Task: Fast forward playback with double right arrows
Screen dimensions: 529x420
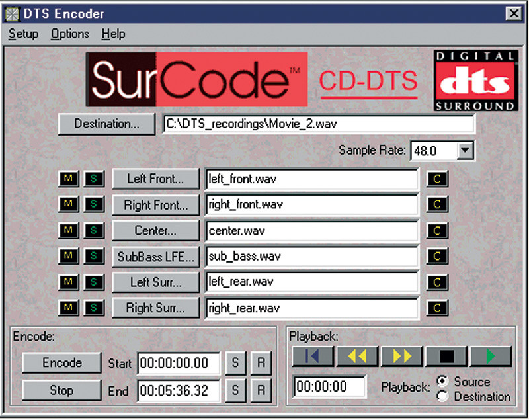Action: tap(402, 357)
